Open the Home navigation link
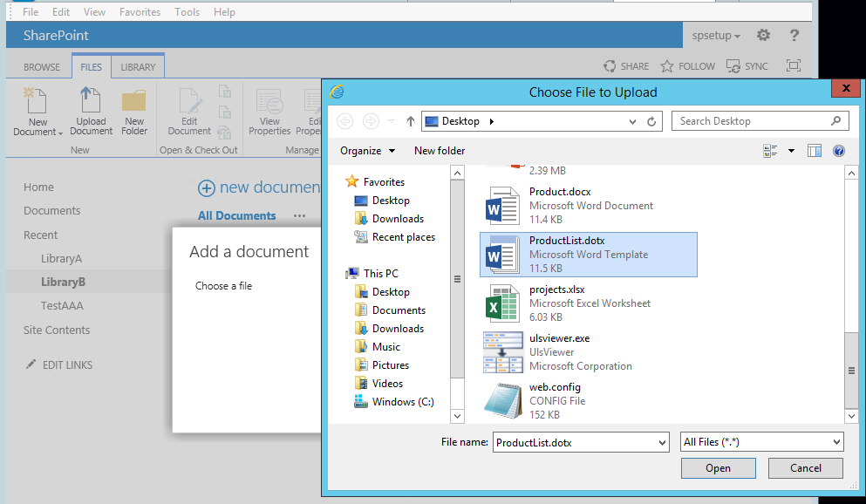This screenshot has height=504, width=866. pos(38,187)
